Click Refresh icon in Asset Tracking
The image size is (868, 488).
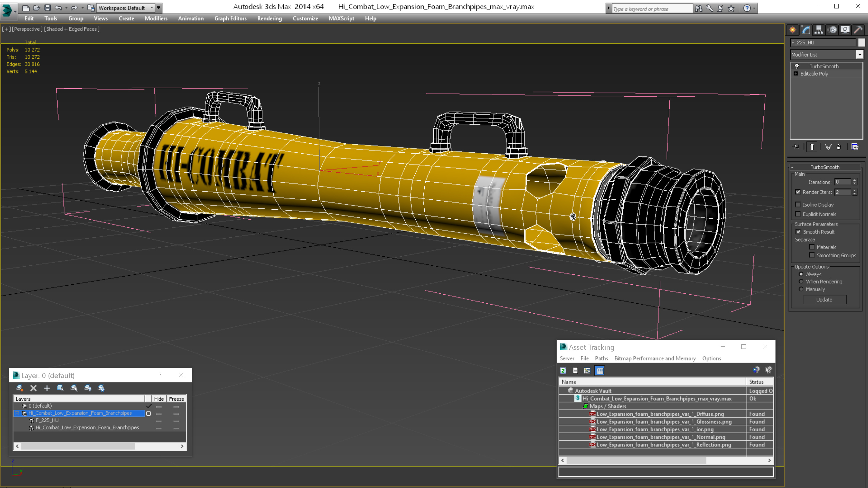click(x=563, y=371)
